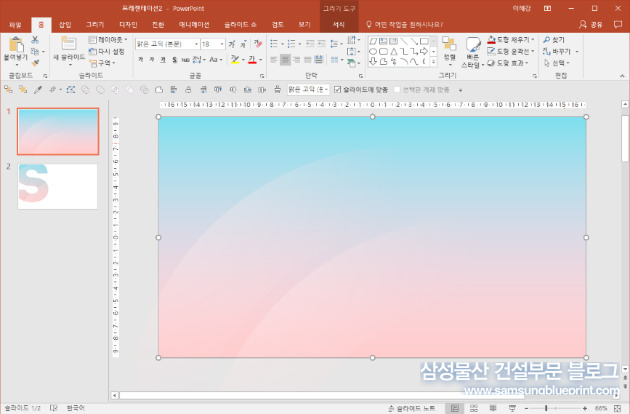Toggle italic text formatting
630x414 pixels.
(x=151, y=59)
